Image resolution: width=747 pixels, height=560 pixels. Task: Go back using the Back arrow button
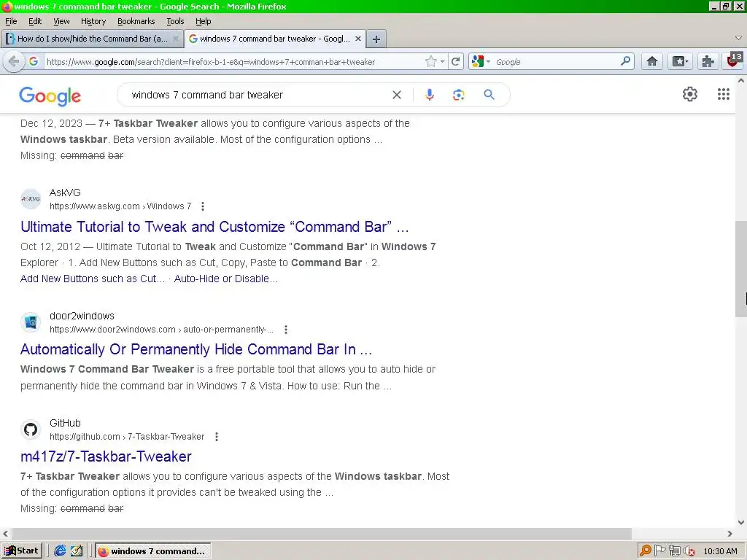tap(14, 61)
